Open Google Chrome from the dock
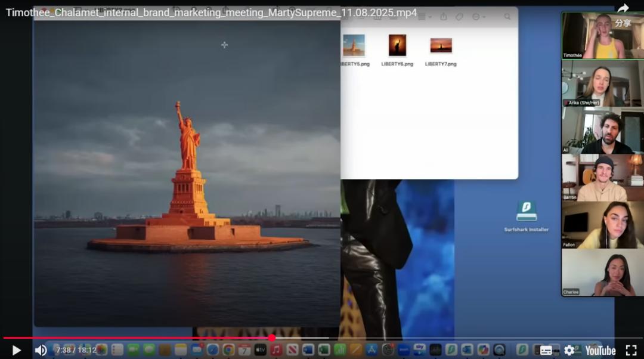This screenshot has width=644, height=359. pos(228,350)
